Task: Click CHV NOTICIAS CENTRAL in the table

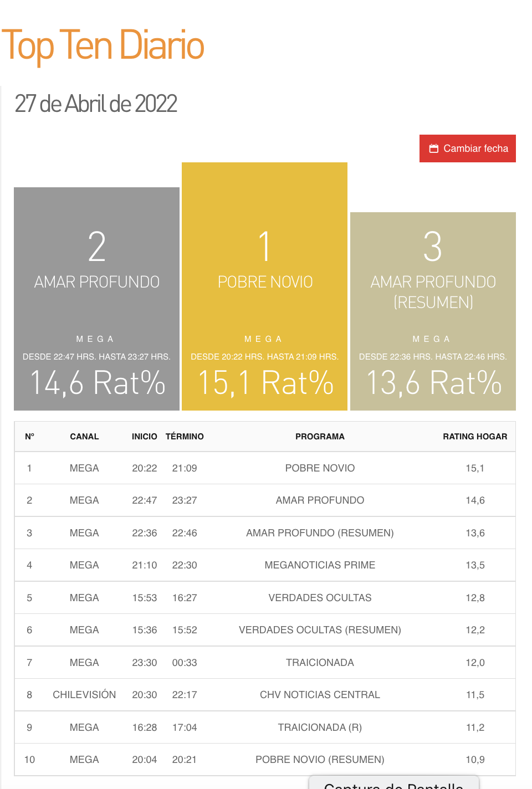Action: coord(320,695)
